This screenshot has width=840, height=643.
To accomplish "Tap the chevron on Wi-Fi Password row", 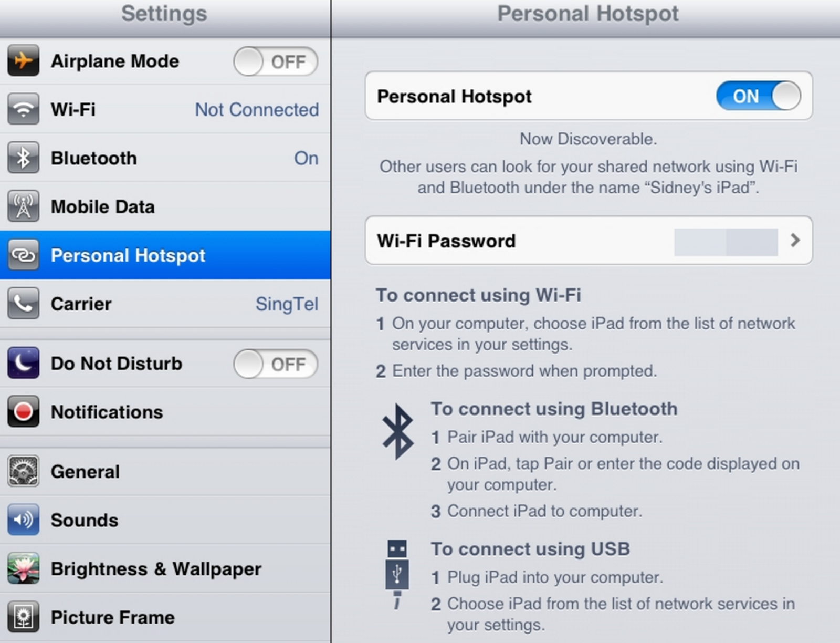I will click(795, 241).
